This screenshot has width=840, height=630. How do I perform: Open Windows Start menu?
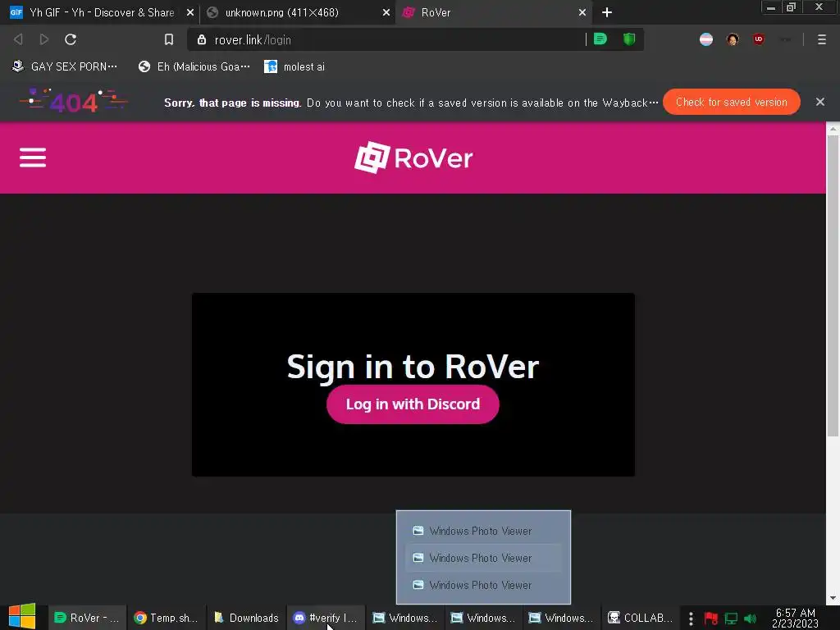pyautogui.click(x=22, y=617)
